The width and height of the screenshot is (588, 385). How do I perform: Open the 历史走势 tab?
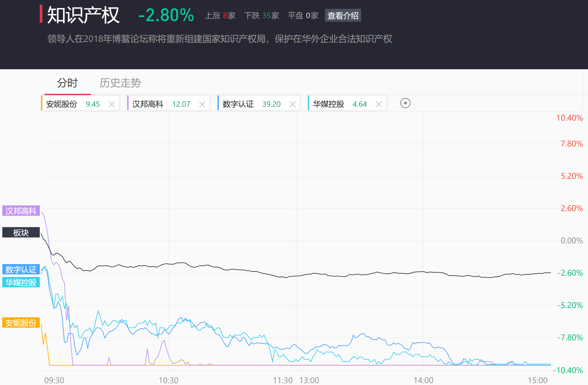point(120,83)
